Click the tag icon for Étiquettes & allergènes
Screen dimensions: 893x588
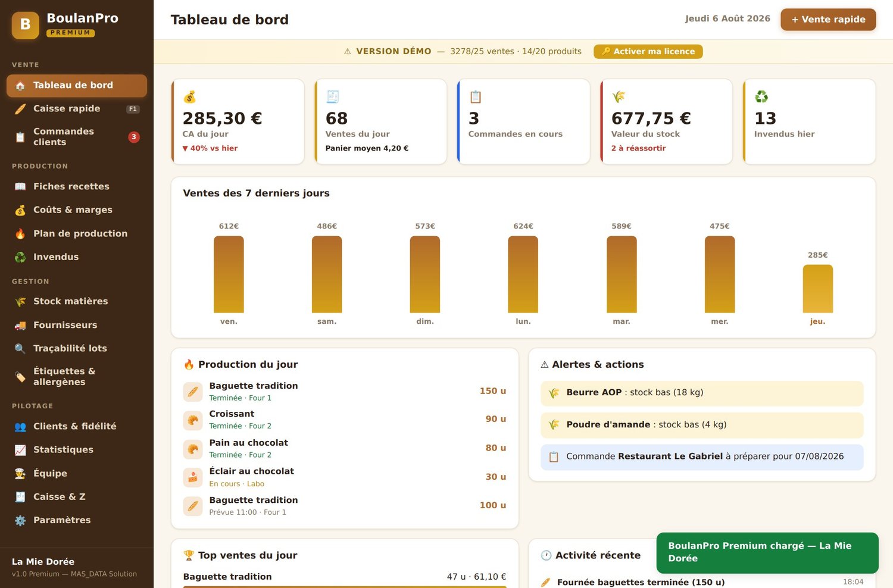20,377
